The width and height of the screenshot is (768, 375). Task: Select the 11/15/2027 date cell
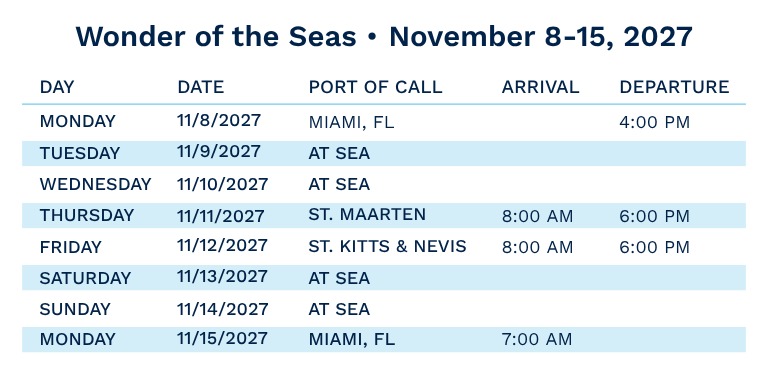[222, 338]
